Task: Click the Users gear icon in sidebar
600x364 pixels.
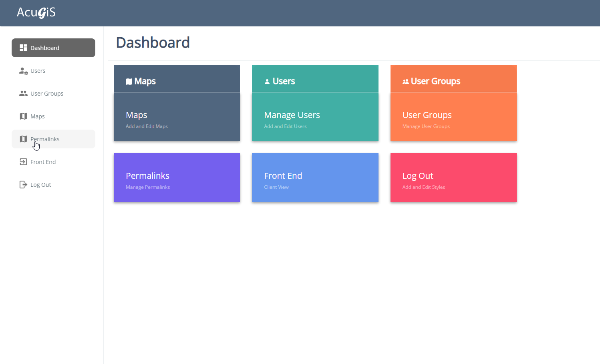Action: coord(23,71)
